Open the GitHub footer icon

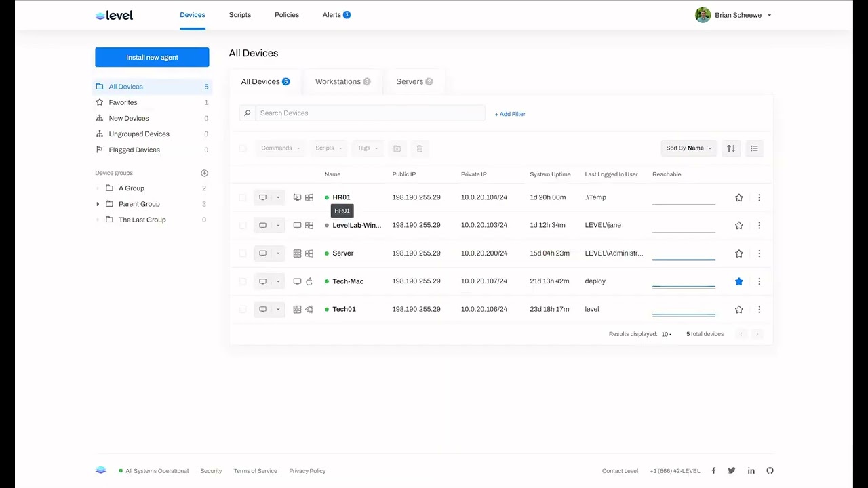770,470
